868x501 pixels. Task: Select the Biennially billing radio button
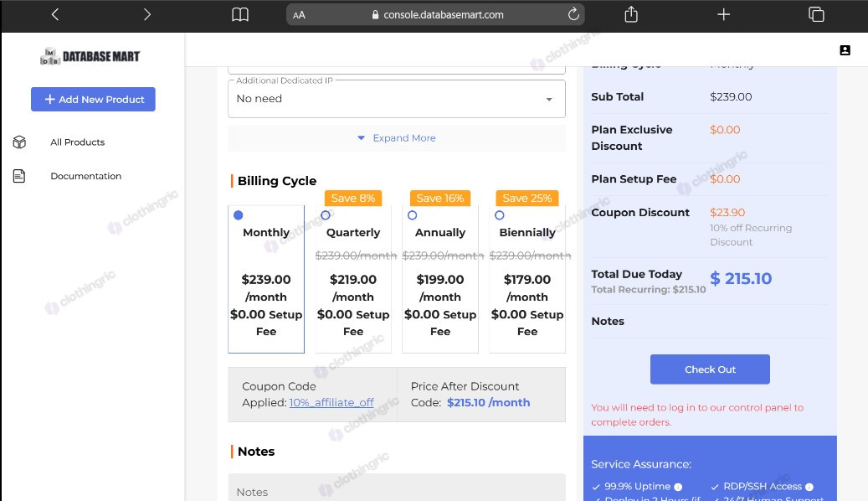[x=500, y=215]
